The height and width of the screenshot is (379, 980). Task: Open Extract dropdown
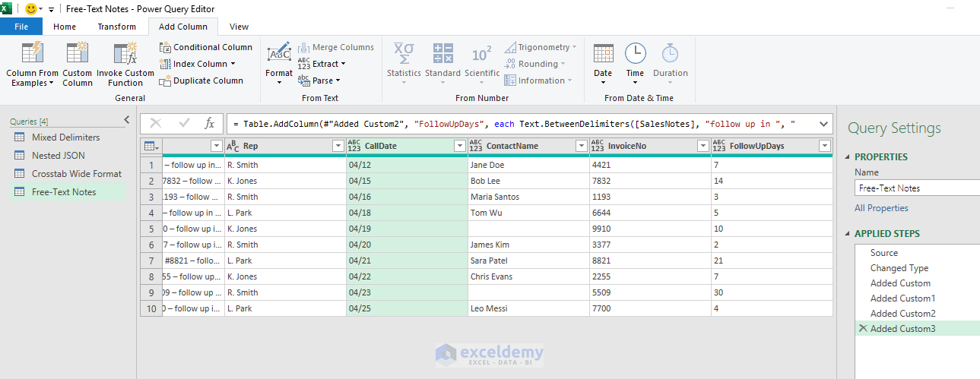[322, 64]
